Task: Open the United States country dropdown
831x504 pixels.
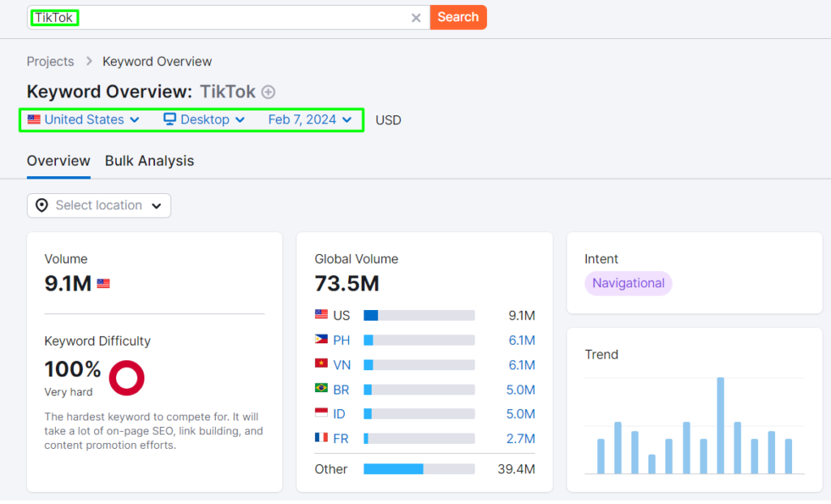Action: coord(84,120)
